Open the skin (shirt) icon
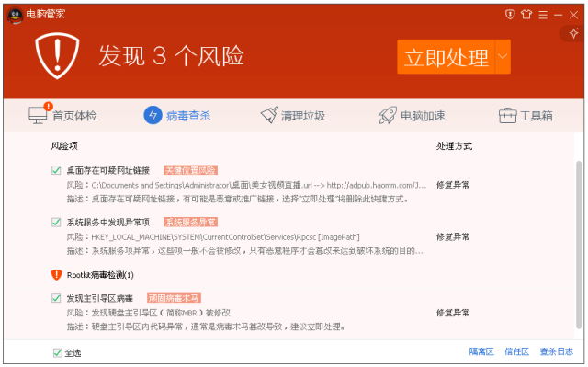Screen dimensions: 588x367 pos(526,15)
